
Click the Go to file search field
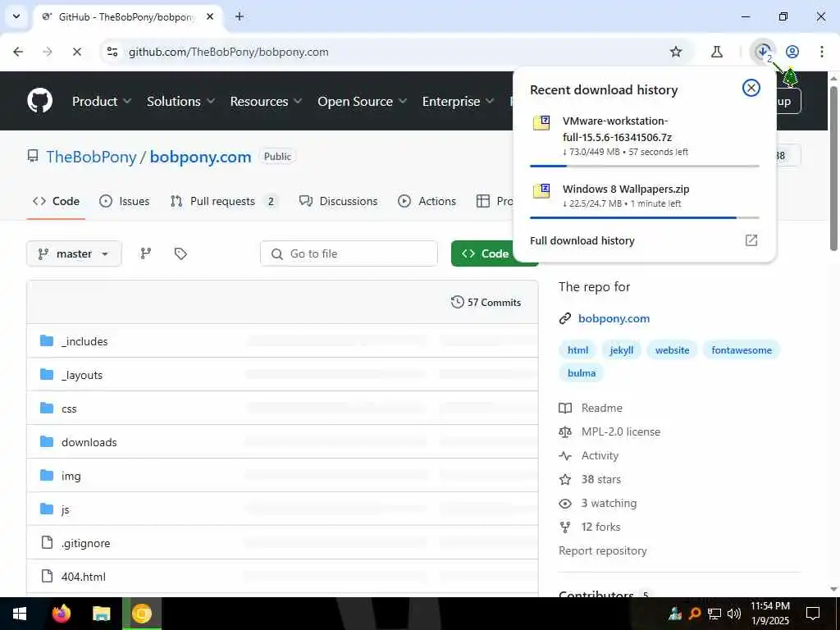click(x=349, y=253)
